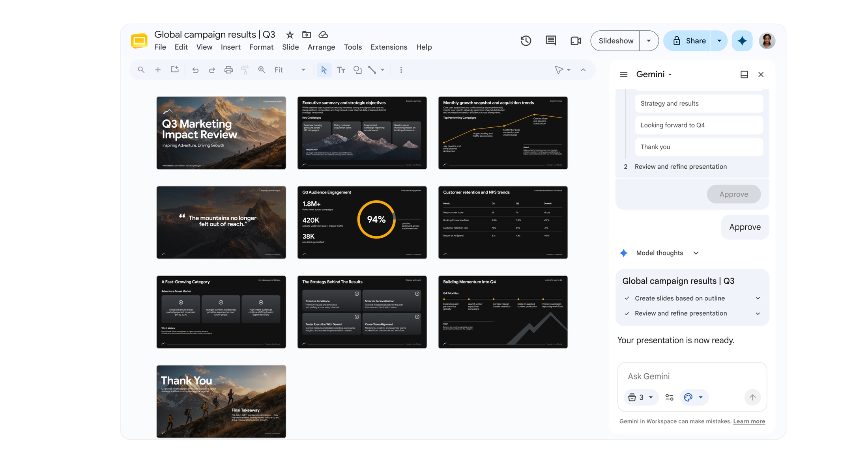Open version history clock icon
The width and height of the screenshot is (868, 458).
526,41
